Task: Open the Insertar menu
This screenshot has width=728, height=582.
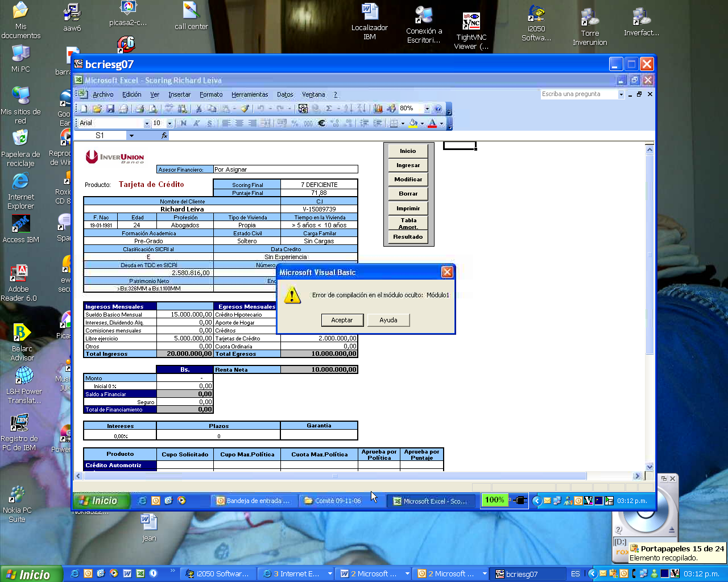Action: pyautogui.click(x=179, y=94)
